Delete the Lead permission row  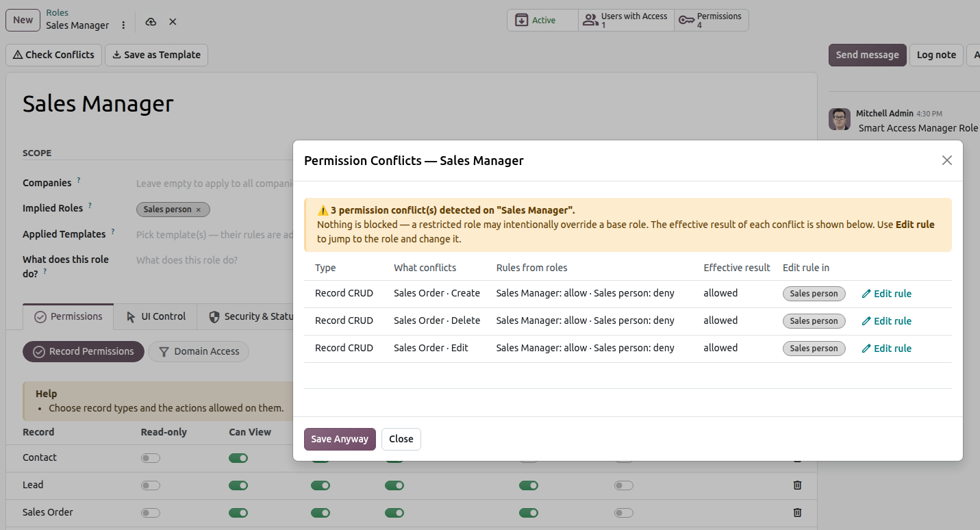(797, 485)
